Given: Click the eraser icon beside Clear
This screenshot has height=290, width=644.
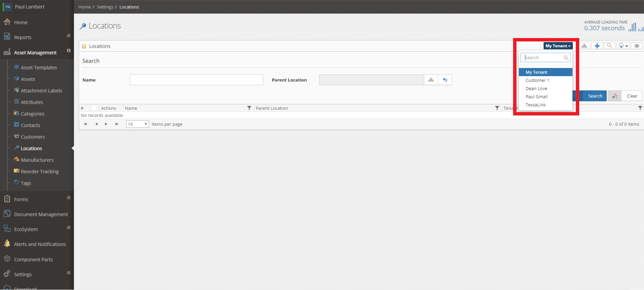Looking at the screenshot, I should [615, 96].
